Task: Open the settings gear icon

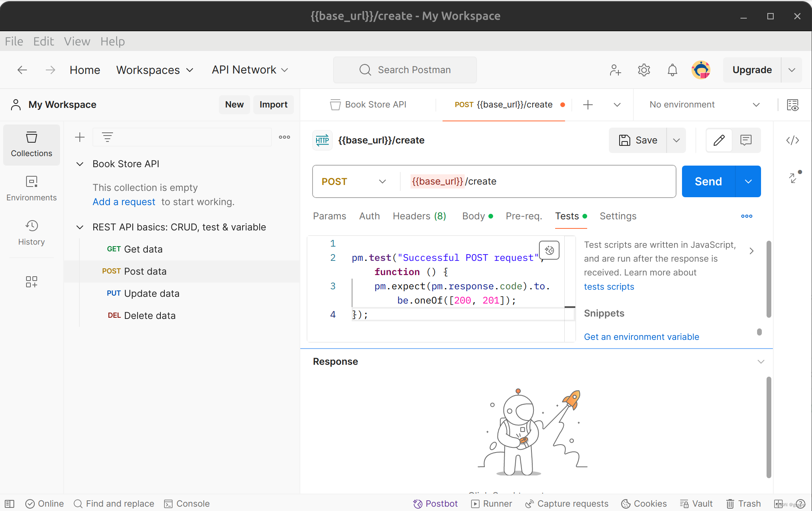Action: pos(644,70)
